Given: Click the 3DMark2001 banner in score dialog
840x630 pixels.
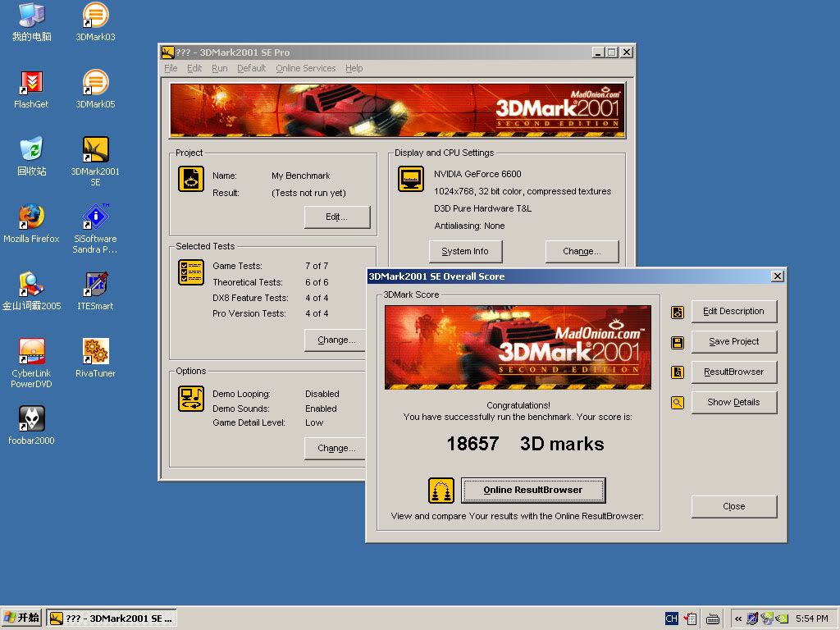Looking at the screenshot, I should coord(518,347).
